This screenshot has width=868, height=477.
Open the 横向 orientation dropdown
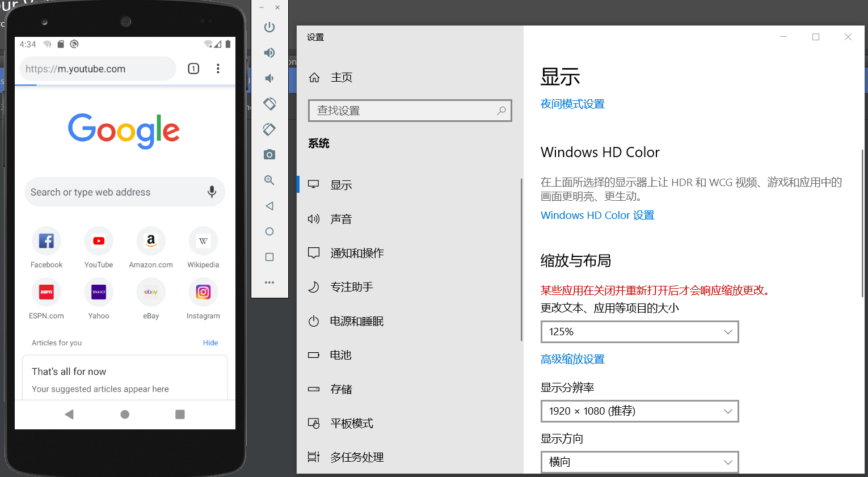pos(639,462)
